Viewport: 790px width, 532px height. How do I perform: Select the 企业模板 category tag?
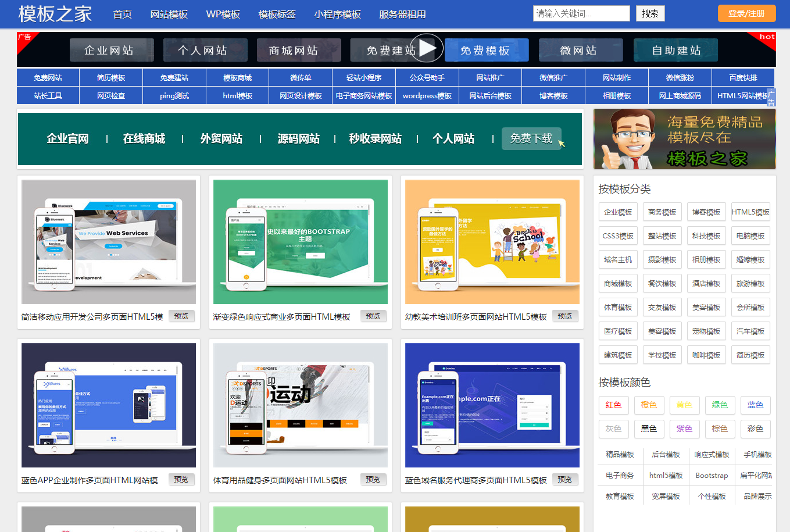point(618,212)
